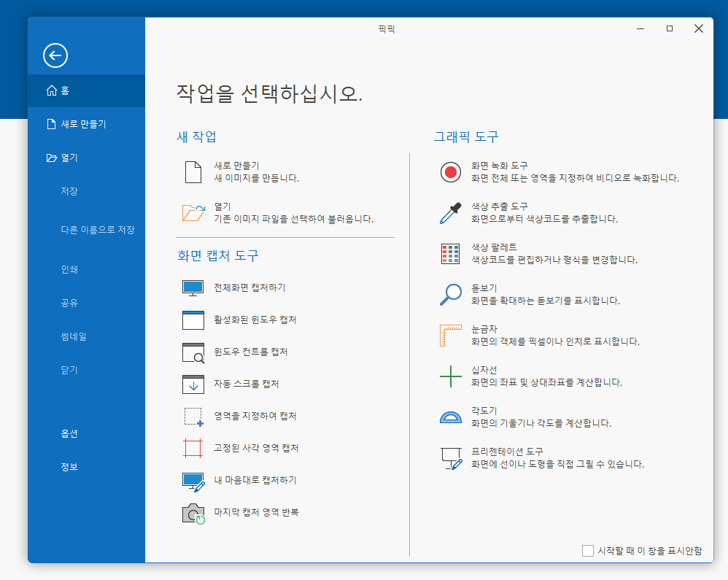Select the 활성화된 윈도우 캡처 icon
Screen dimensions: 728x580
tap(192, 320)
